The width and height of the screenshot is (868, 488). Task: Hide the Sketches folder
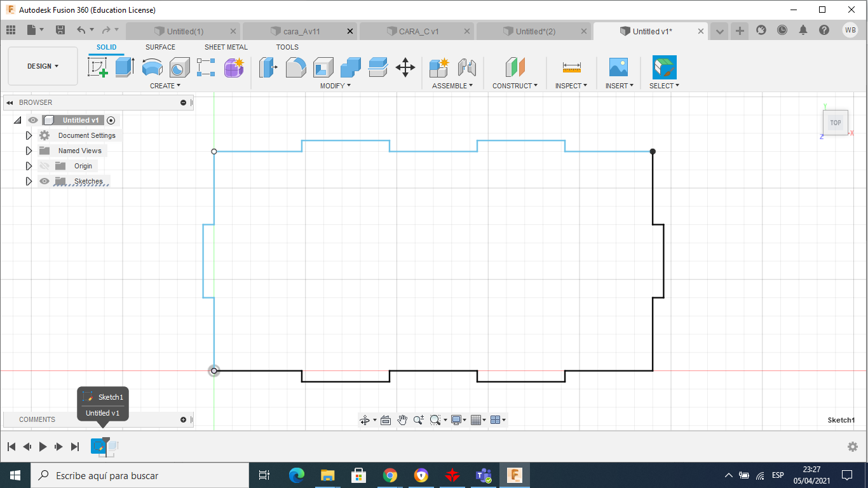[x=44, y=181]
